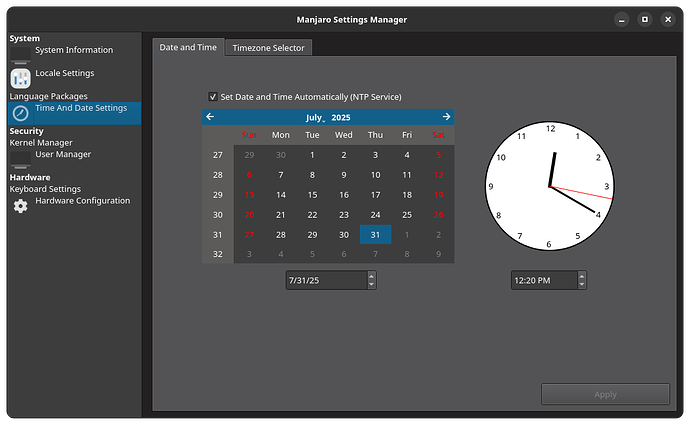Increase the date with the up stepper
Image resolution: width=690 pixels, height=424 pixels.
tap(371, 276)
